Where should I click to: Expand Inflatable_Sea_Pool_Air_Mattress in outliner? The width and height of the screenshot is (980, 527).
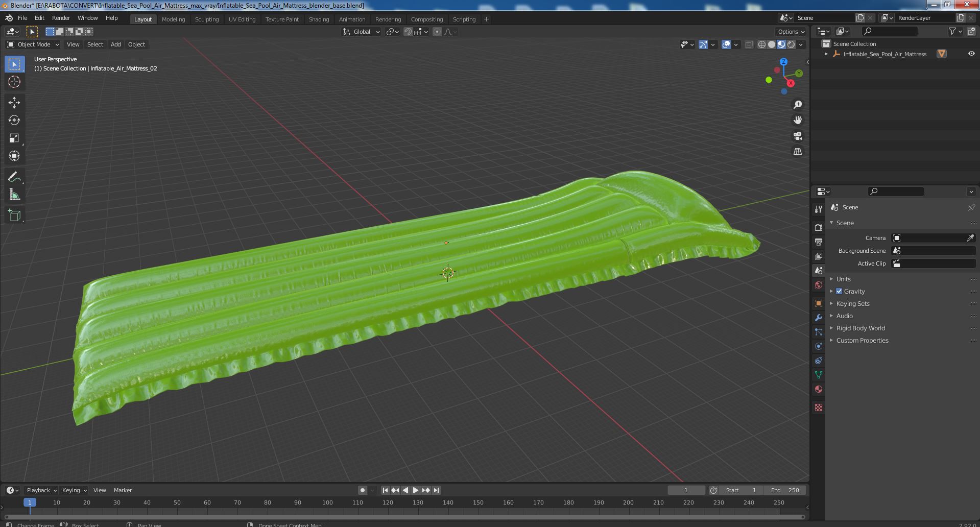(826, 54)
